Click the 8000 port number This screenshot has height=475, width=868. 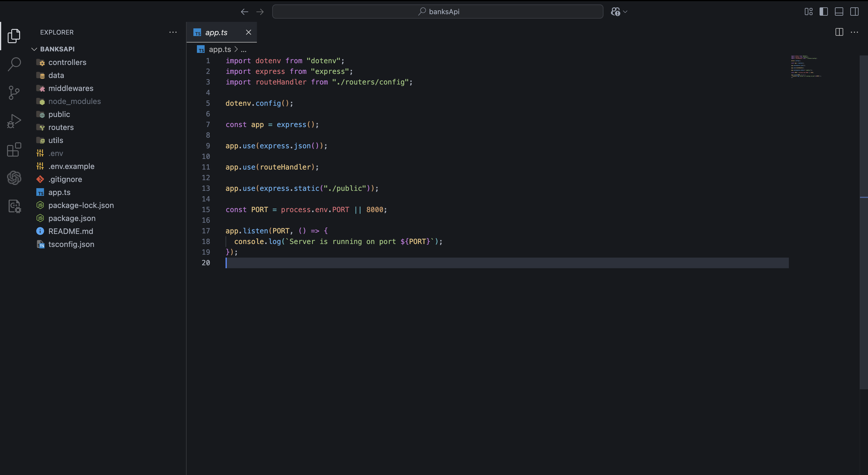click(x=375, y=209)
